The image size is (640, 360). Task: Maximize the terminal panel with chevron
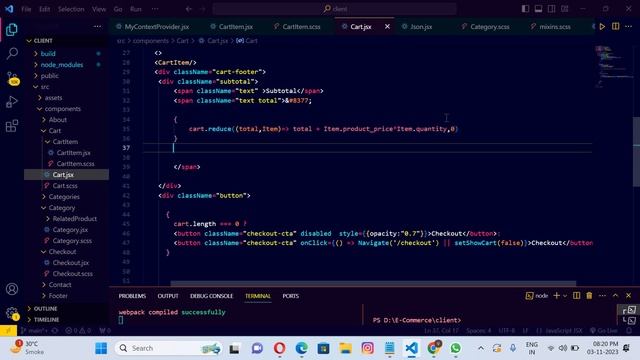click(615, 296)
